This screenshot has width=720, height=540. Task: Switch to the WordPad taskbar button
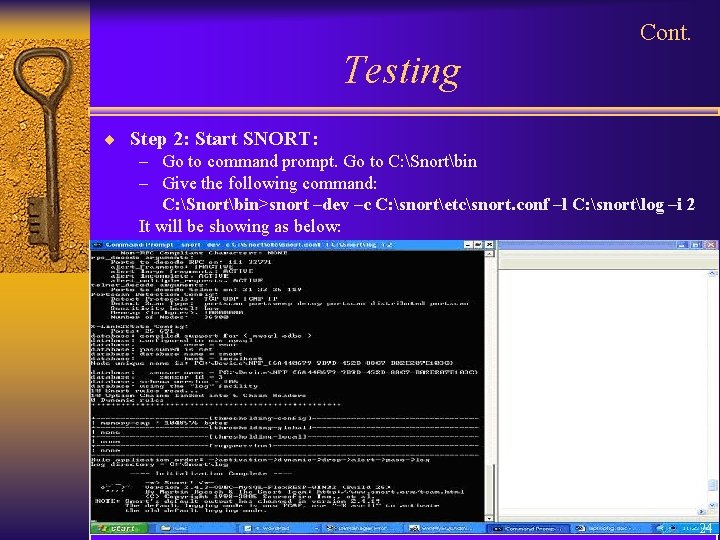(279, 529)
